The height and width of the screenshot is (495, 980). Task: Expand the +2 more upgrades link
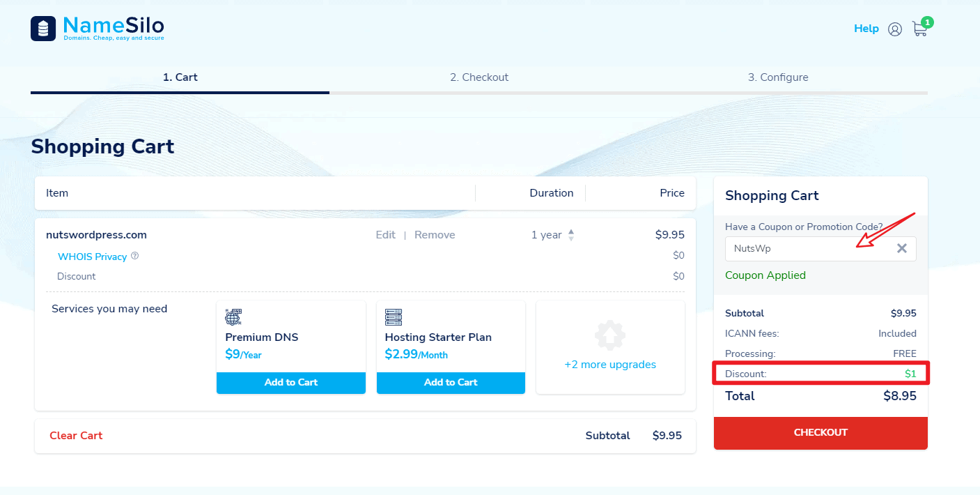(610, 365)
